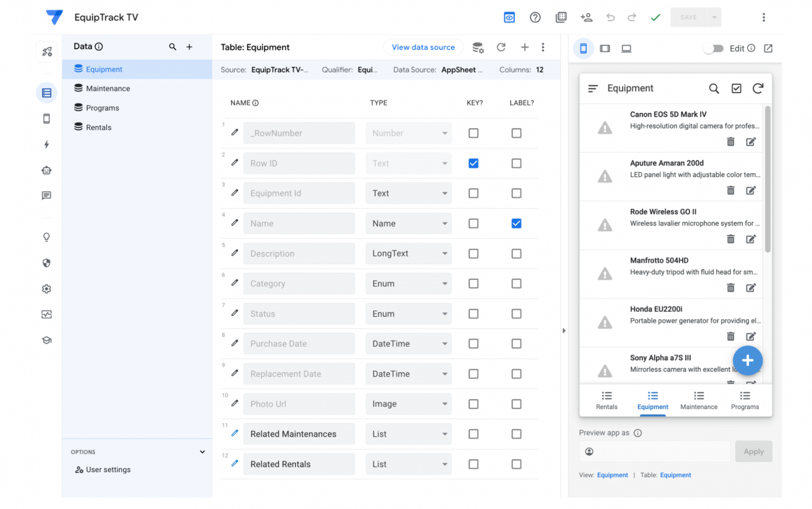Image resolution: width=812 pixels, height=509 pixels.
Task: Open the preview app eye icon
Action: click(x=510, y=17)
